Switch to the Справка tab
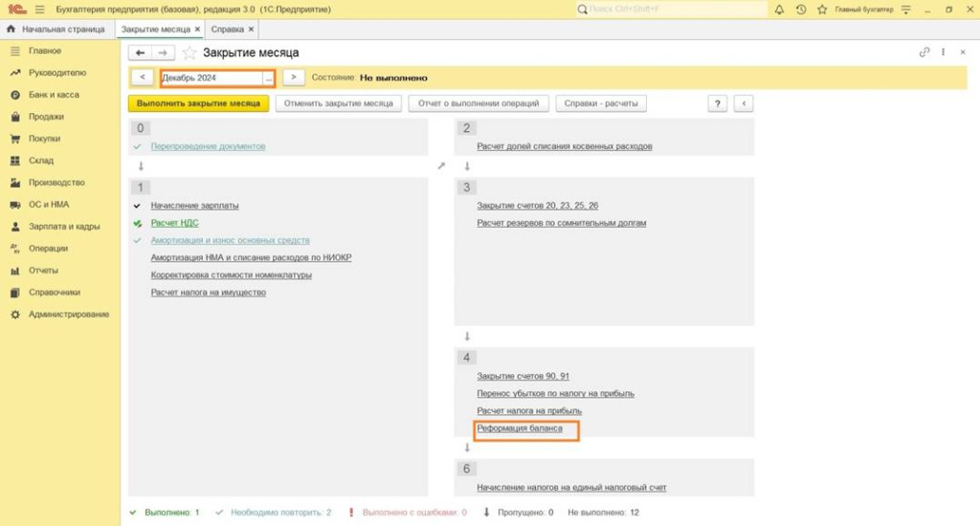This screenshot has height=526, width=980. [228, 30]
